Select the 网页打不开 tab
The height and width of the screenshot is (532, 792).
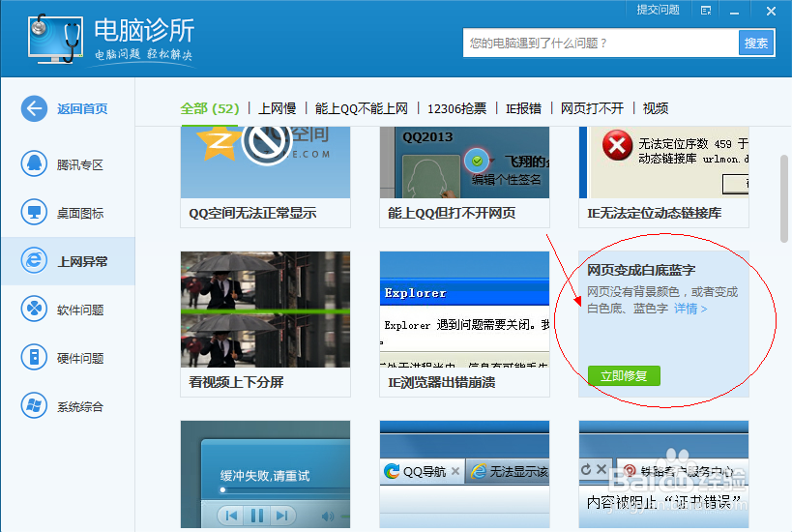coord(592,108)
